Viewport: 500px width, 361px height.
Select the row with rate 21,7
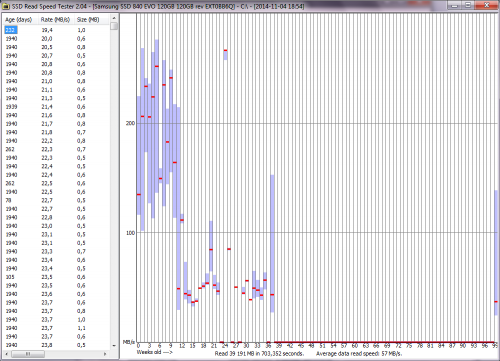pyautogui.click(x=56, y=124)
